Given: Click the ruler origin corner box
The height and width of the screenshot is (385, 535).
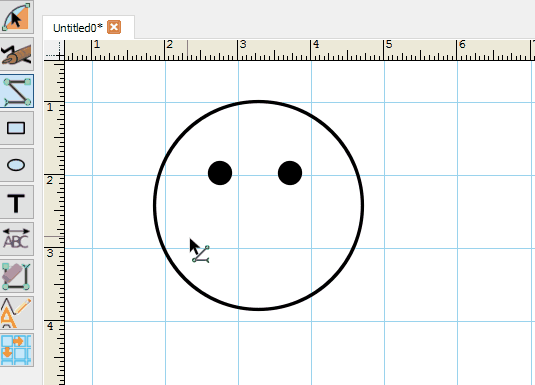Looking at the screenshot, I should (54, 51).
